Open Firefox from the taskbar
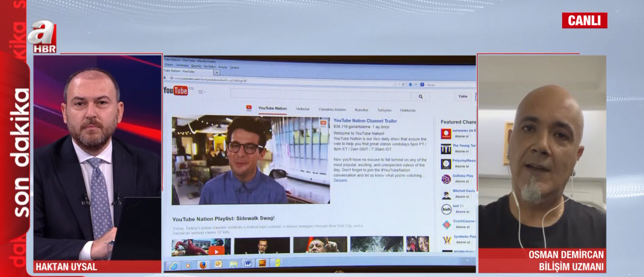Viewport: 644px width, 277px height. click(203, 265)
